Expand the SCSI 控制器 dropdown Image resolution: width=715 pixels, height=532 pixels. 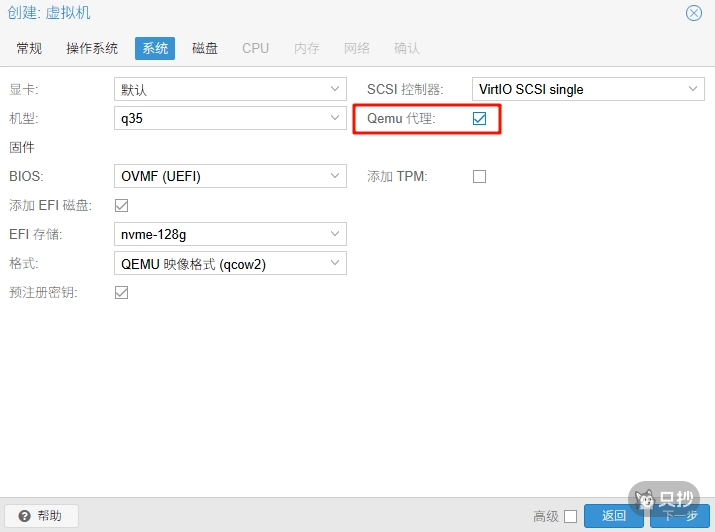pos(693,89)
